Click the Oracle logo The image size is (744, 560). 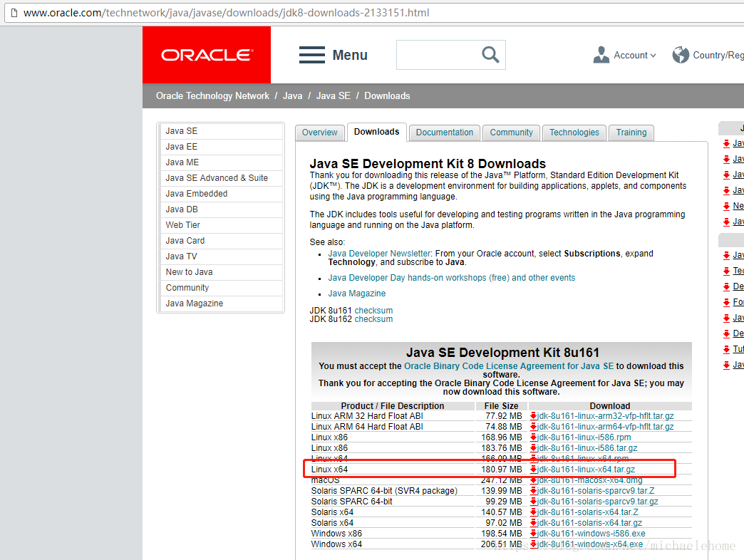(x=207, y=55)
